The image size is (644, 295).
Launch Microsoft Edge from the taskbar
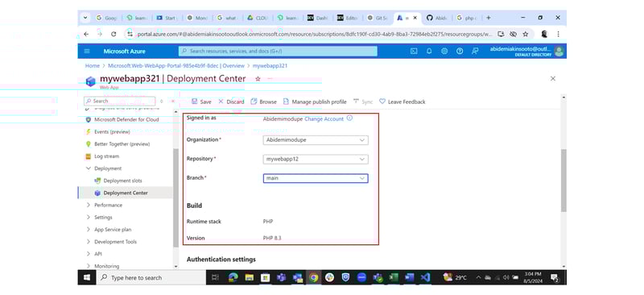(233, 278)
